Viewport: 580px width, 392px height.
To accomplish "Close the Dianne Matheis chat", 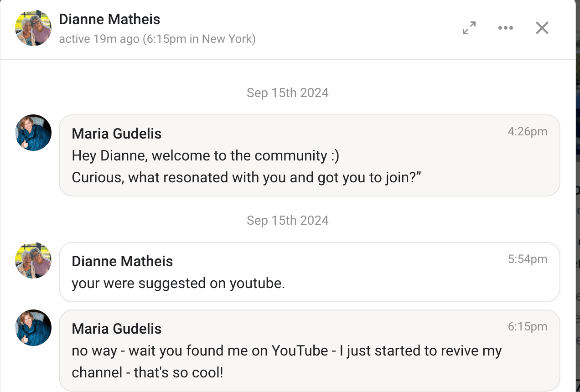I will (542, 28).
